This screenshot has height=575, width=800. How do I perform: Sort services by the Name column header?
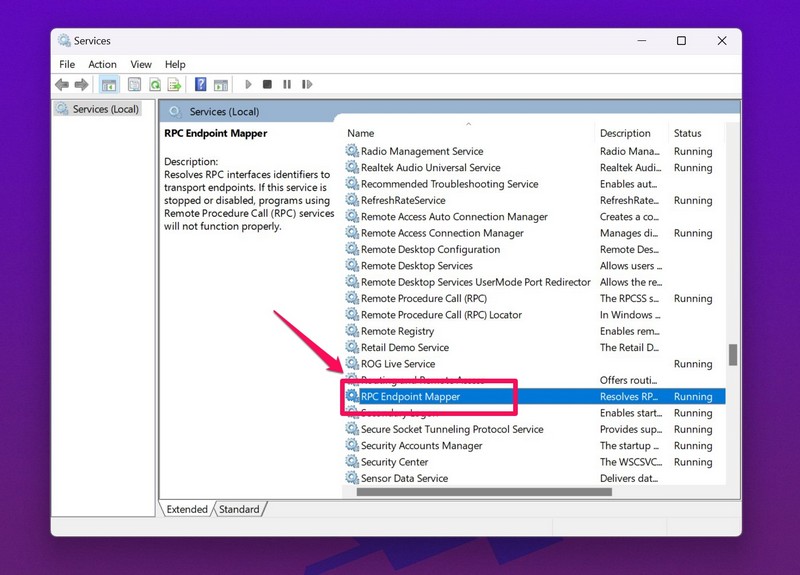click(360, 133)
